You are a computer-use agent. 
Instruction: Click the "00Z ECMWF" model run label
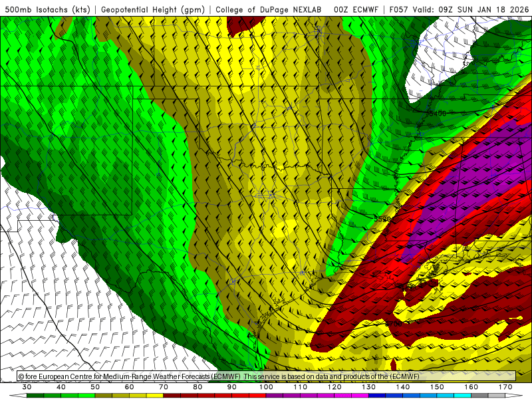[356, 9]
